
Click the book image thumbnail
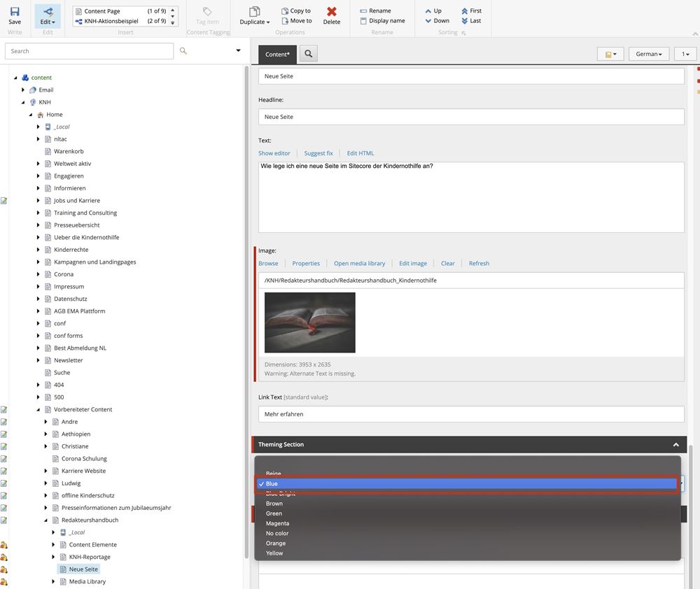coord(309,322)
